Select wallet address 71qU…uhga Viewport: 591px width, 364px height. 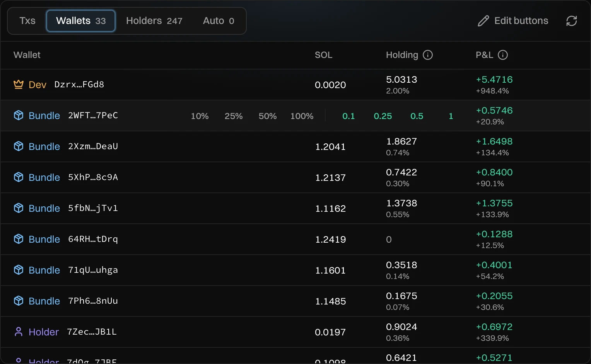[x=93, y=270]
